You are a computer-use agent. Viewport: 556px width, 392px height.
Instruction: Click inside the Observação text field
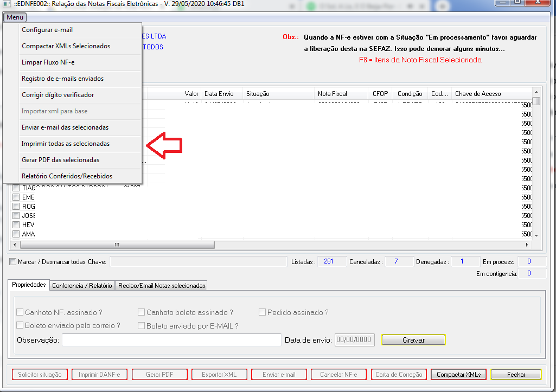click(x=171, y=340)
